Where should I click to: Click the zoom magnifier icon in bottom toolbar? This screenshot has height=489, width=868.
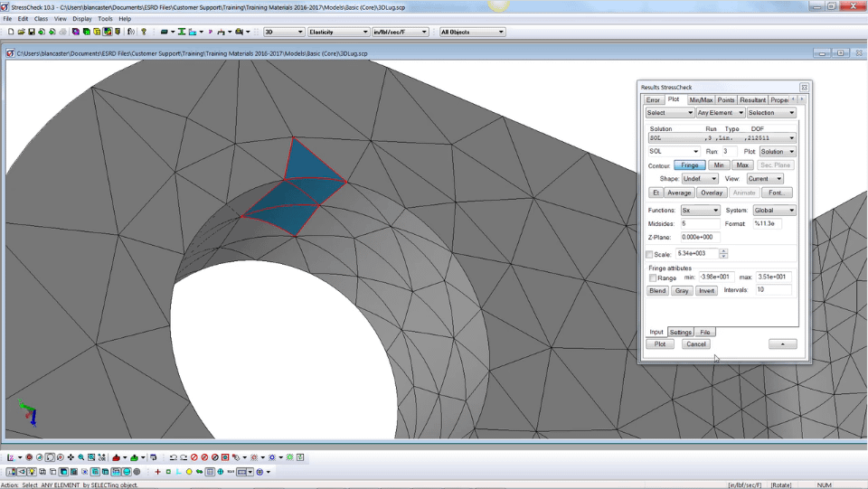pyautogui.click(x=81, y=457)
